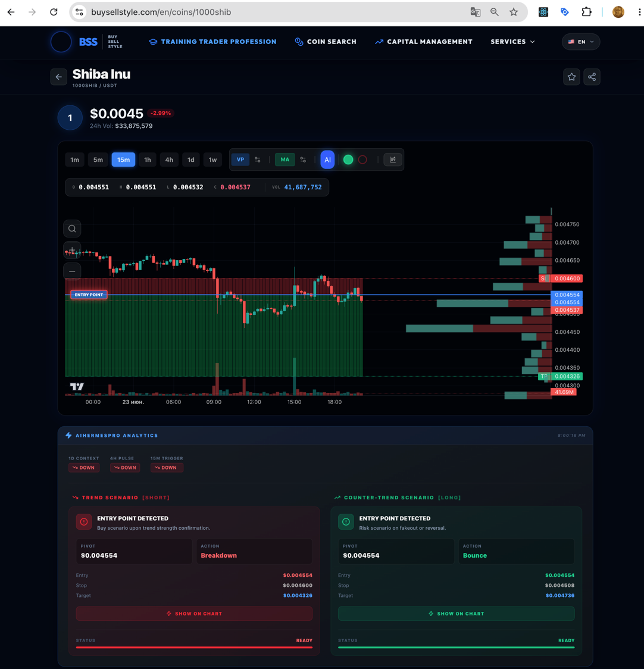Open the EN language dropdown
Image resolution: width=644 pixels, height=669 pixels.
(581, 42)
